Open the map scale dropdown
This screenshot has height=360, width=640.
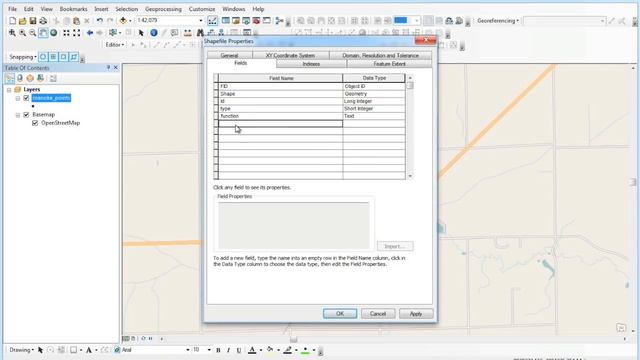click(x=200, y=20)
